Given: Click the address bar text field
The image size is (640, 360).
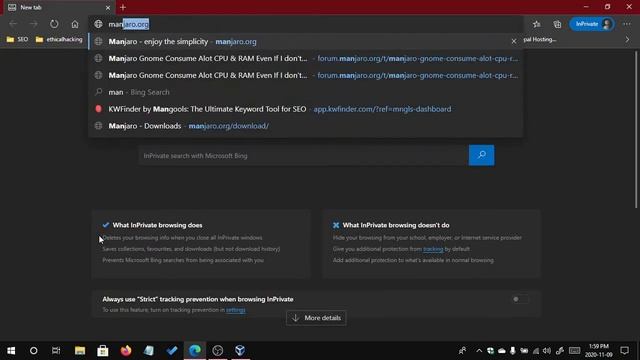Looking at the screenshot, I should [306, 24].
